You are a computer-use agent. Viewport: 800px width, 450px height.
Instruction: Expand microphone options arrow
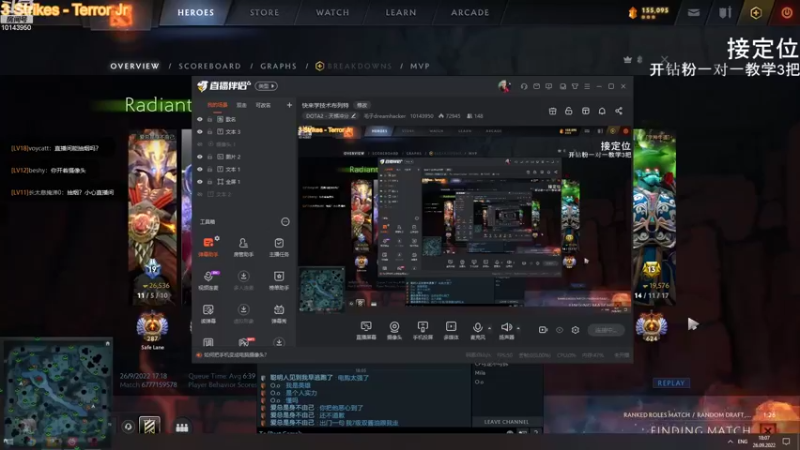[489, 328]
